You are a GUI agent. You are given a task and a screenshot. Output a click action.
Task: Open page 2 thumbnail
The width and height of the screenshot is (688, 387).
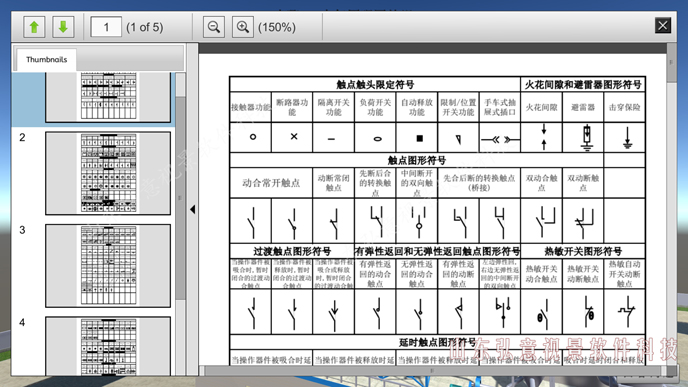tap(108, 173)
